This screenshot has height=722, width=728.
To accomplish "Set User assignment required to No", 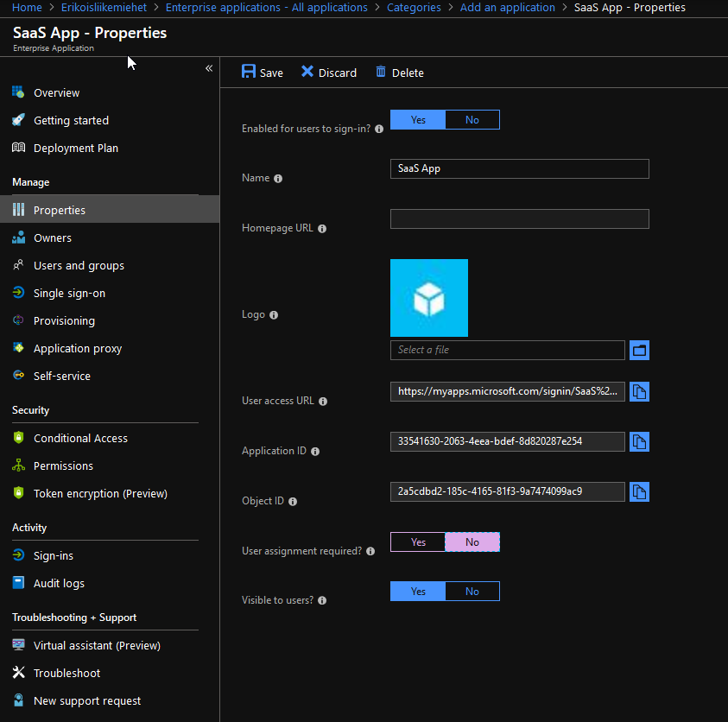I will click(472, 541).
